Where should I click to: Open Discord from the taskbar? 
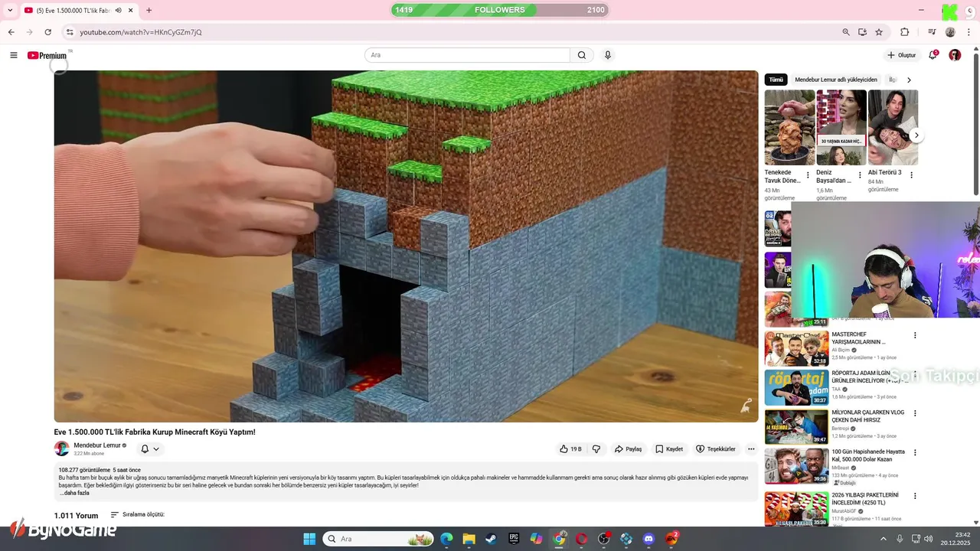pyautogui.click(x=649, y=539)
